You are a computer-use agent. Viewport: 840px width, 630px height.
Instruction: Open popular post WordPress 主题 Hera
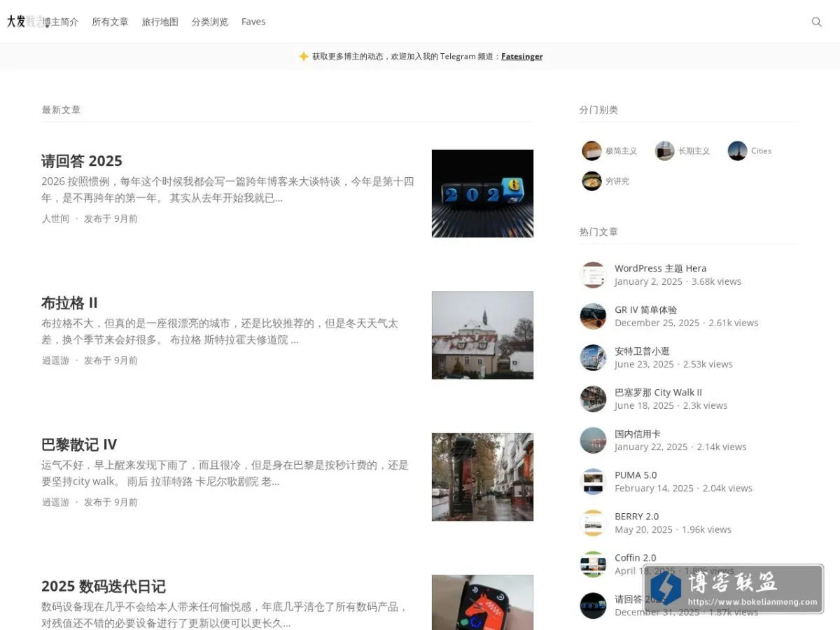[x=660, y=268]
